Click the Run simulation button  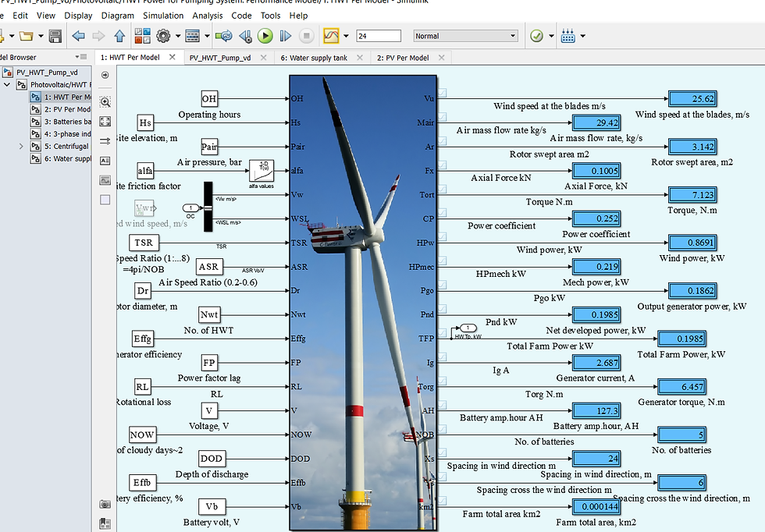coord(266,35)
